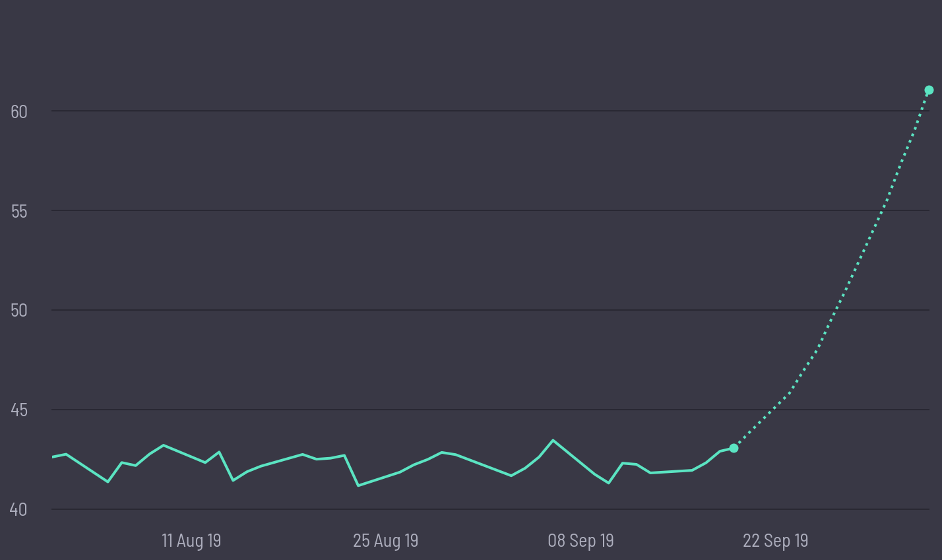Image resolution: width=942 pixels, height=560 pixels.
Task: Click the '08 Sep 19' axis label
Action: click(581, 541)
